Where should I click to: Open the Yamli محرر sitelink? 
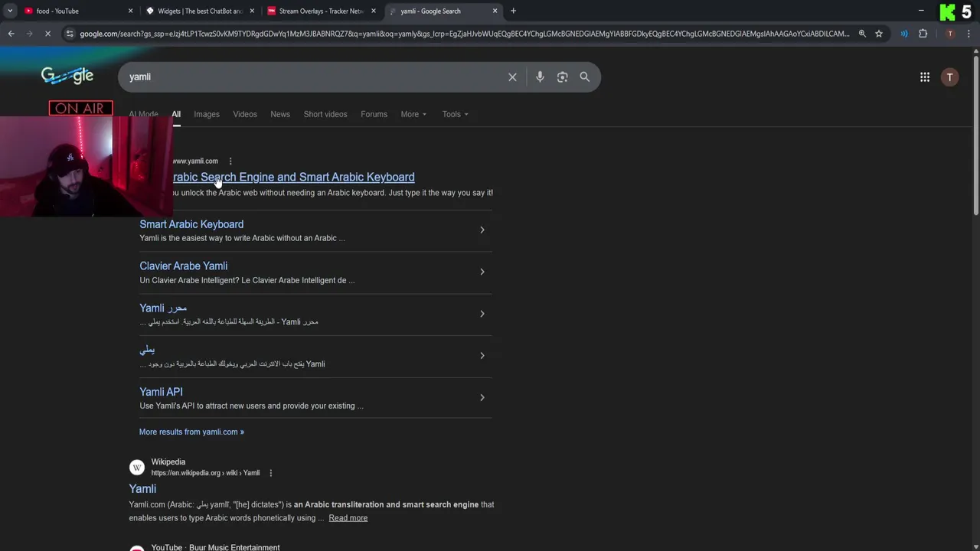[x=163, y=308]
